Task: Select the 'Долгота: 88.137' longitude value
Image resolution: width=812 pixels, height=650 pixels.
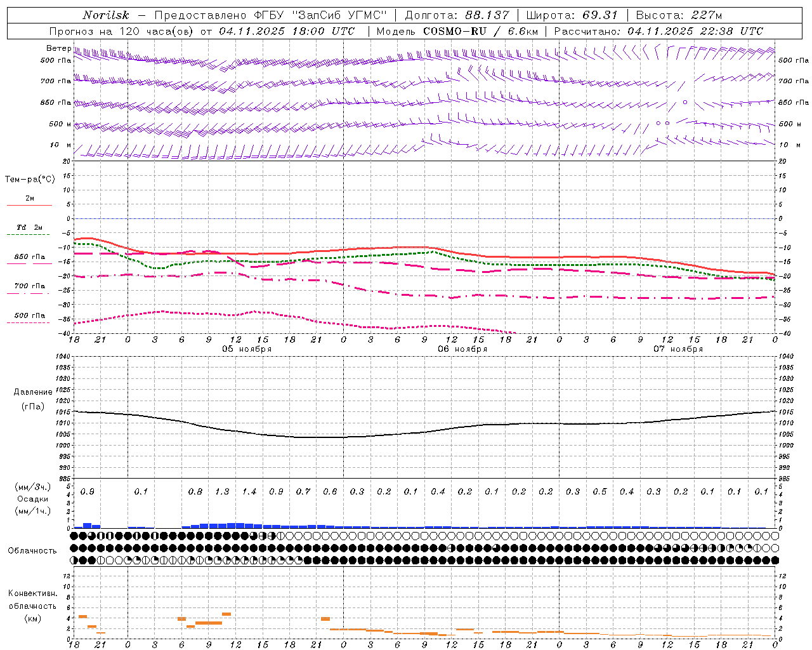Action: pos(457,15)
